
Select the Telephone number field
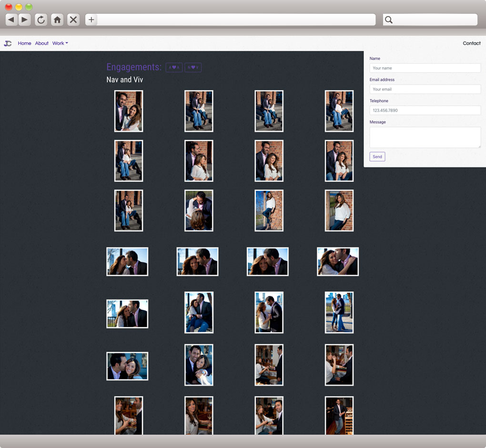425,111
